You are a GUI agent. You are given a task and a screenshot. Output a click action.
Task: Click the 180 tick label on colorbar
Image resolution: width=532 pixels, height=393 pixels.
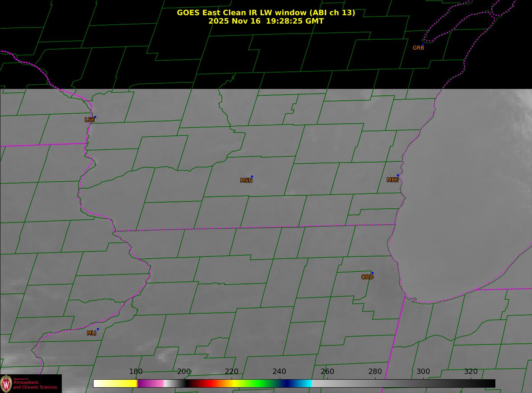[136, 372]
